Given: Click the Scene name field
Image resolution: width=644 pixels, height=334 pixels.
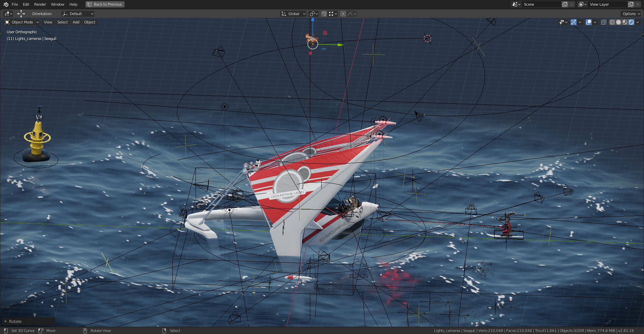Looking at the screenshot, I should coord(542,4).
